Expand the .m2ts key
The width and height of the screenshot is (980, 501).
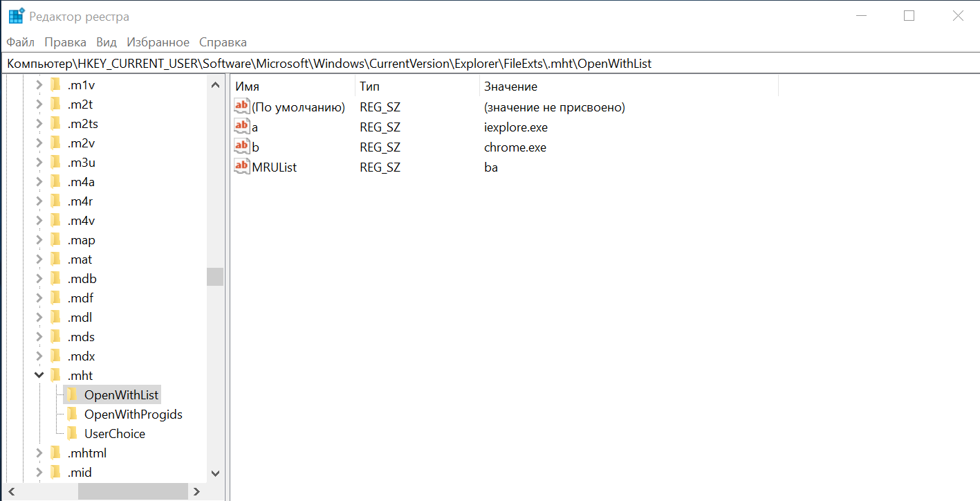click(x=39, y=124)
